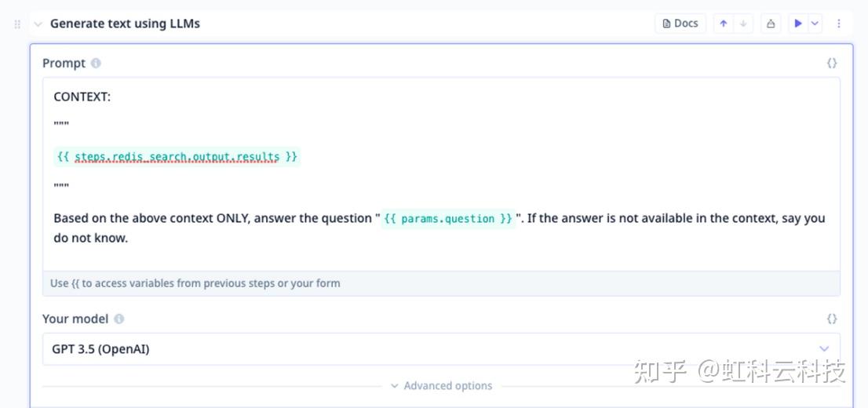Toggle the curly braces icon for Prompt
868x408 pixels.
[832, 63]
